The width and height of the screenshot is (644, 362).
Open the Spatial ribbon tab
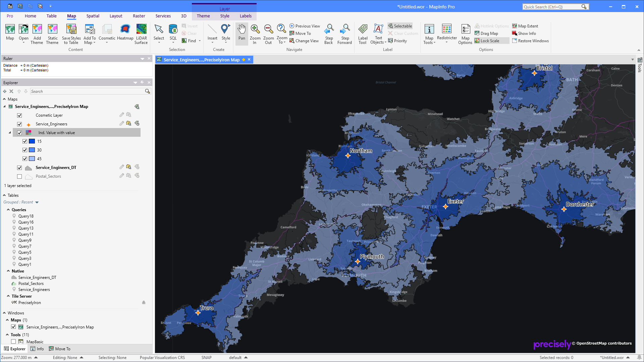[x=93, y=16]
